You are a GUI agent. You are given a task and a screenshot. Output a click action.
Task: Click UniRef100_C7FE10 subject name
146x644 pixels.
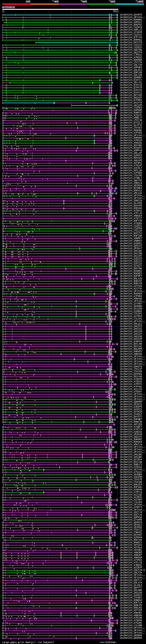(x=131, y=55)
